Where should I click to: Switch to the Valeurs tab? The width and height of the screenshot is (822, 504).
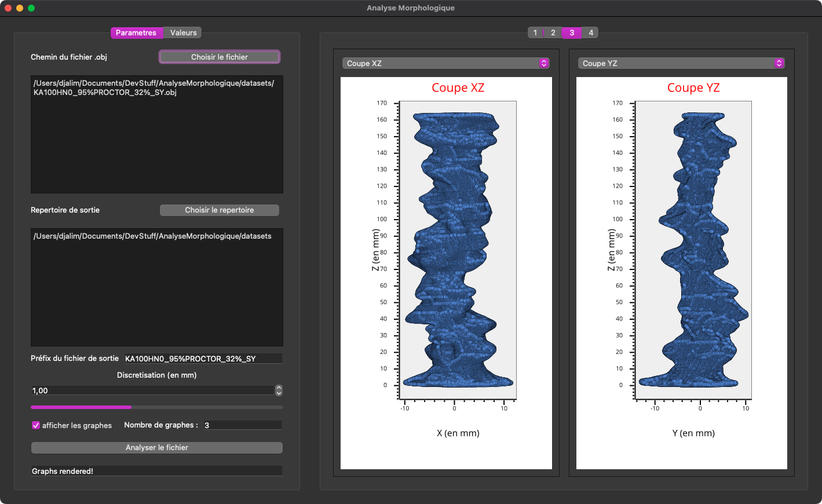[x=183, y=33]
